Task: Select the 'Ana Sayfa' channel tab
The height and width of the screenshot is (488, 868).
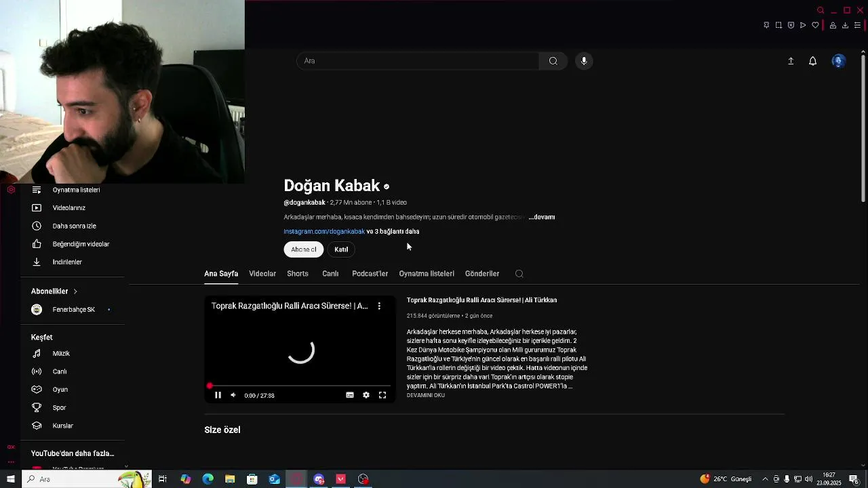Action: pyautogui.click(x=221, y=274)
